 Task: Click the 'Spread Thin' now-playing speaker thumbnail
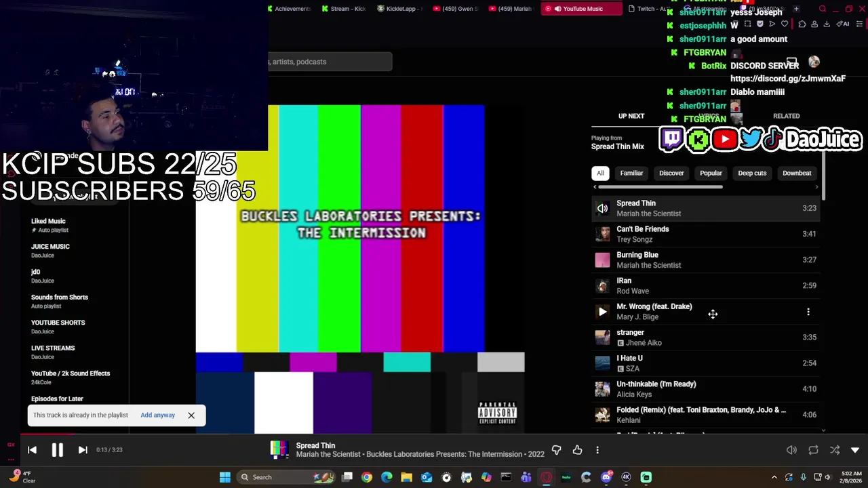[x=602, y=209]
